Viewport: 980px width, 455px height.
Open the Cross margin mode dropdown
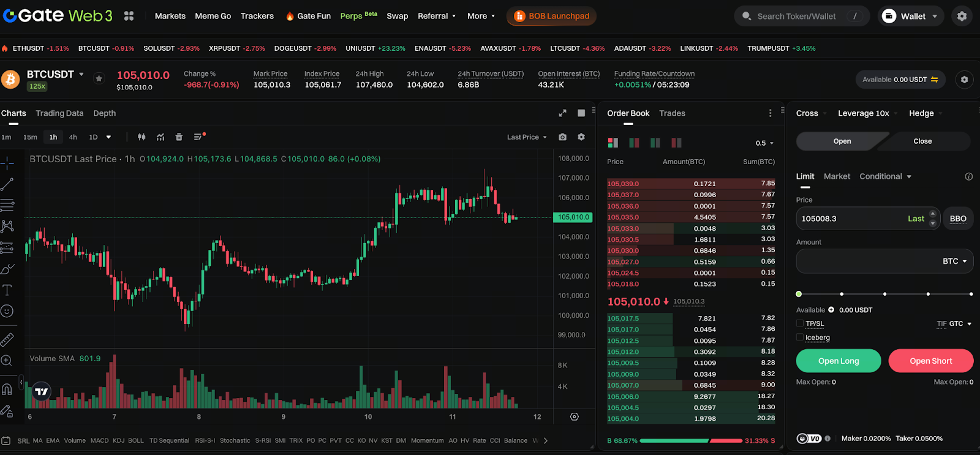click(811, 113)
